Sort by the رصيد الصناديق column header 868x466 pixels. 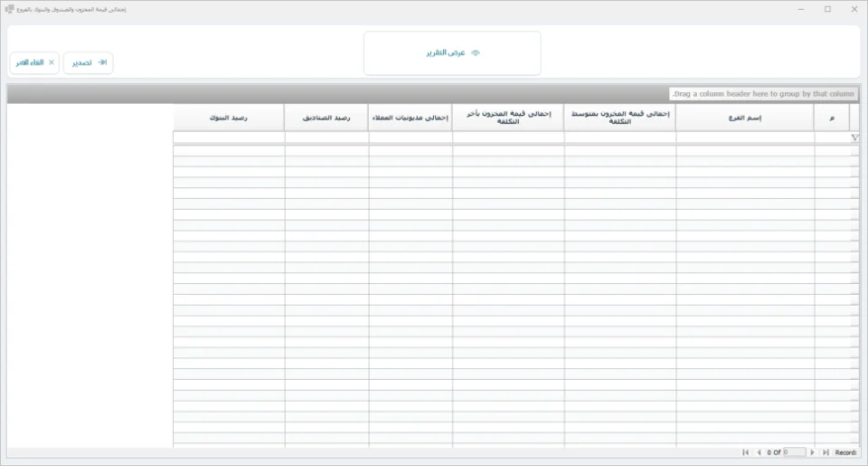[x=326, y=118]
